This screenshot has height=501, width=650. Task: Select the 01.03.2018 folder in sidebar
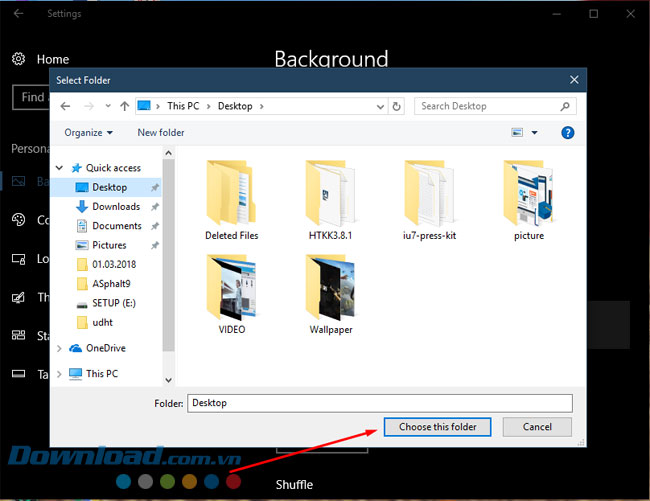pyautogui.click(x=114, y=264)
